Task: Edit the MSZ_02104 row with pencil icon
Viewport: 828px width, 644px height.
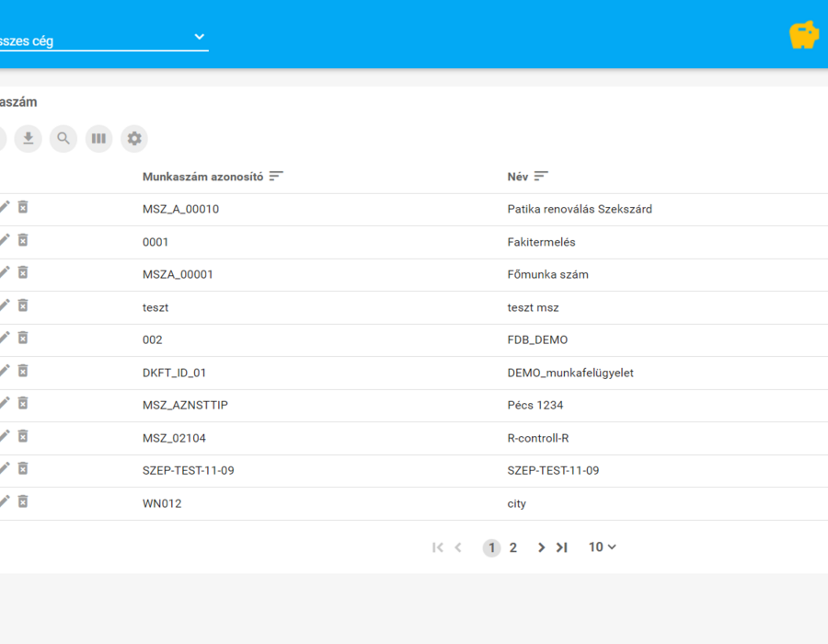Action: [x=5, y=436]
